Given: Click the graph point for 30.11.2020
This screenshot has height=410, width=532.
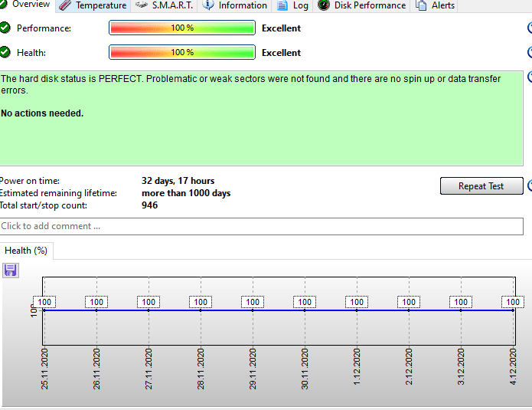Looking at the screenshot, I should click(x=305, y=310).
